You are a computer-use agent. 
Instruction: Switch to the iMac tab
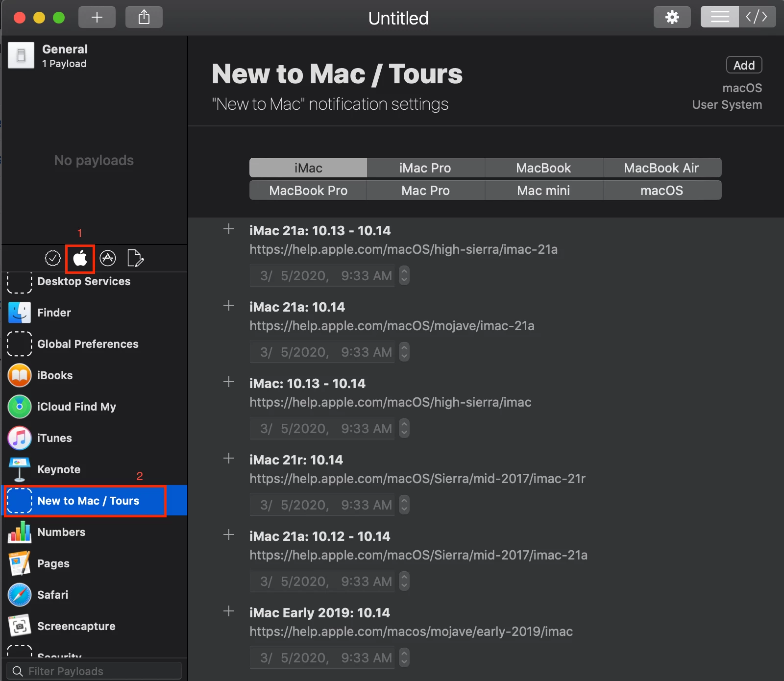click(308, 168)
